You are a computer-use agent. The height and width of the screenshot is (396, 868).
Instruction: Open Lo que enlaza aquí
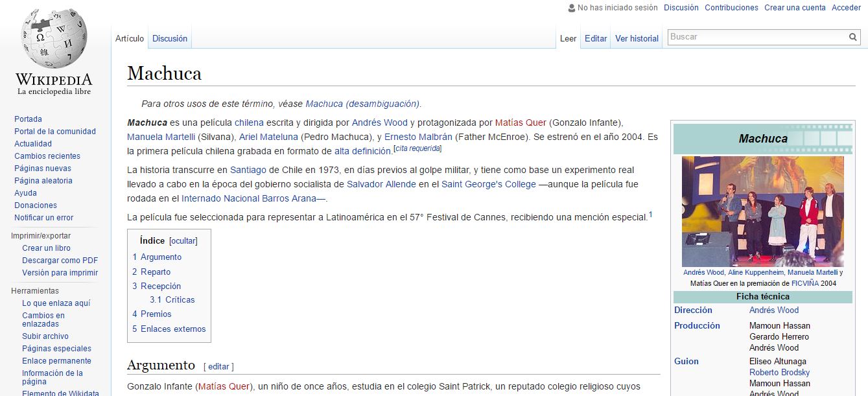coord(56,303)
